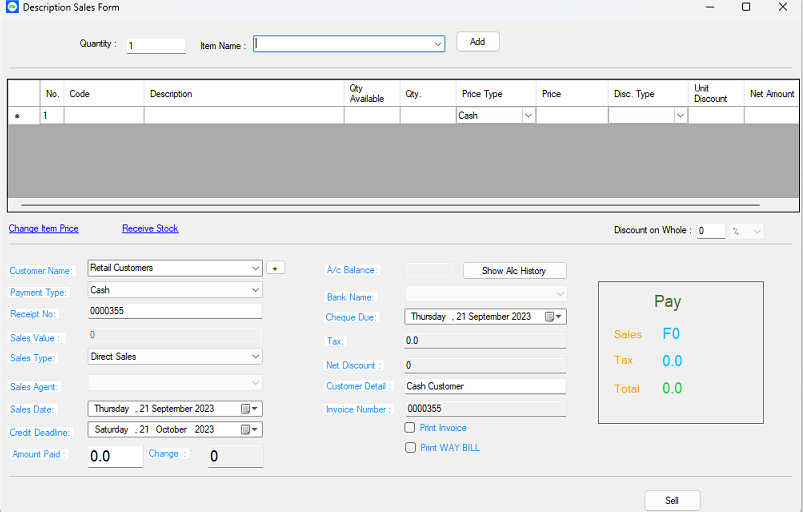Click the Show A/c History button
Image resolution: width=803 pixels, height=512 pixels.
click(x=515, y=271)
